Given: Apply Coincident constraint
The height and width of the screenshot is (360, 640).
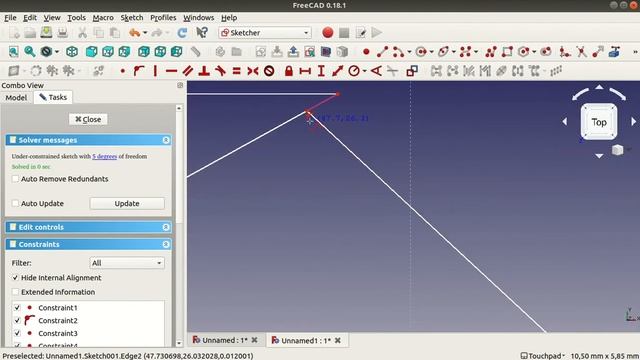Looking at the screenshot, I should pyautogui.click(x=122, y=71).
